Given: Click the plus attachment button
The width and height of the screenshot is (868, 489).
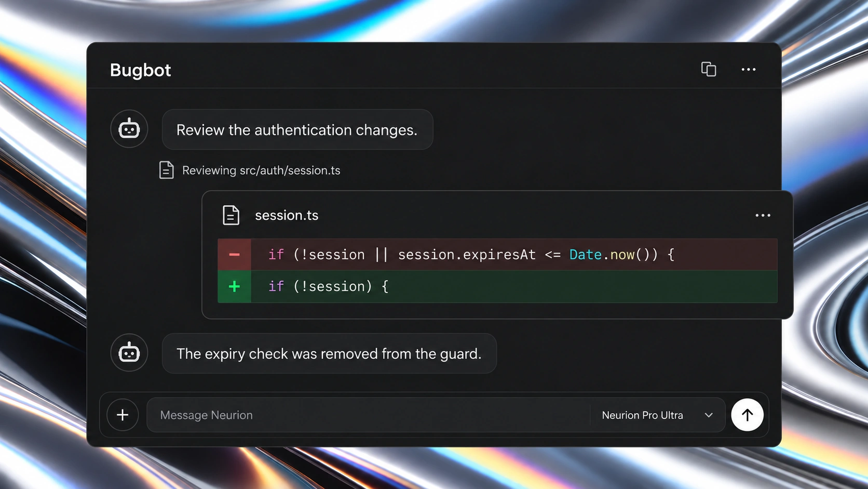Looking at the screenshot, I should (123, 415).
